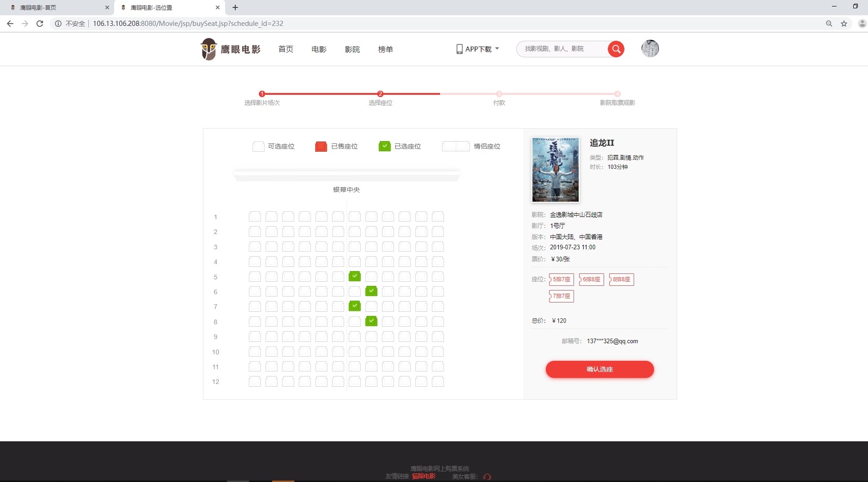868x482 pixels.
Task: Open the 影院 navigation menu item
Action: (352, 49)
